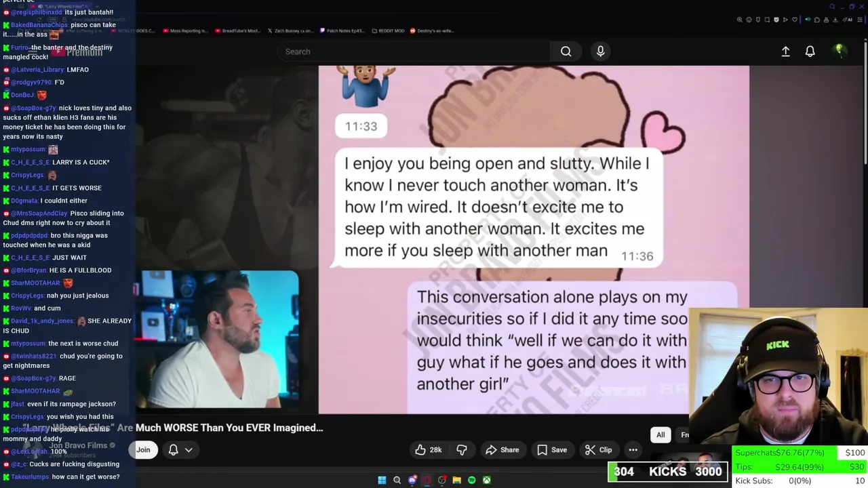The image size is (868, 488).
Task: Click the heart bookmark icon in toolbar
Action: click(795, 20)
